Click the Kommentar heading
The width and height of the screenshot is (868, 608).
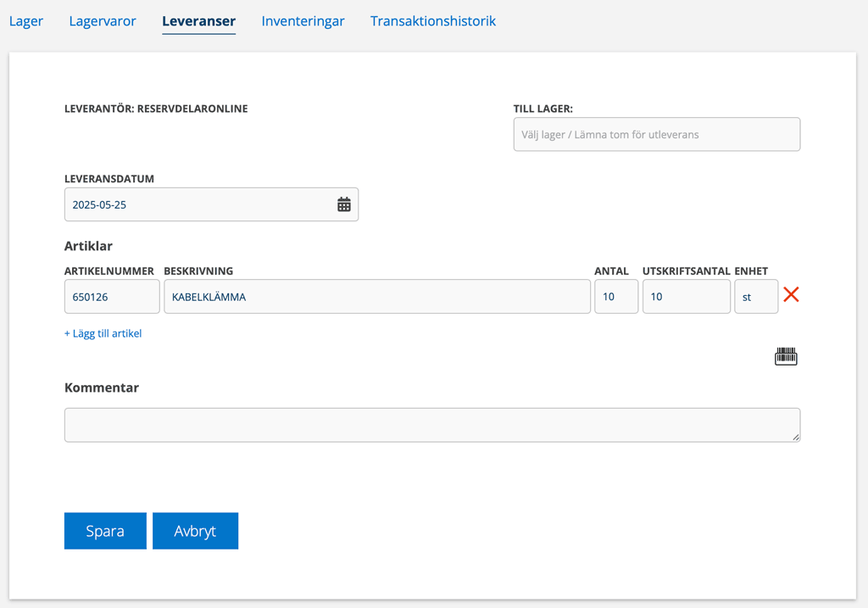[x=102, y=388]
